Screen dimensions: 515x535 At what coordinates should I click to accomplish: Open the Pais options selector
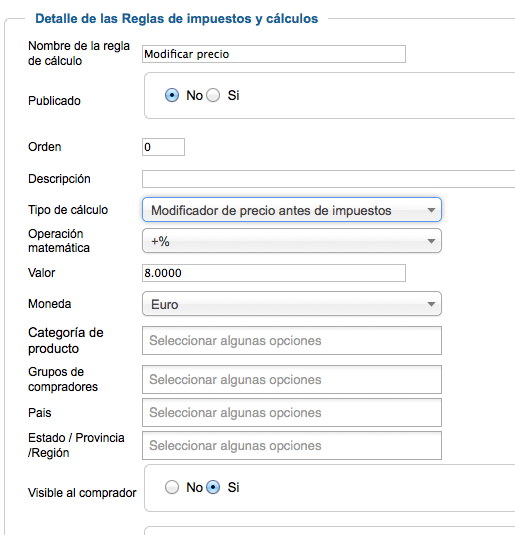tap(292, 413)
